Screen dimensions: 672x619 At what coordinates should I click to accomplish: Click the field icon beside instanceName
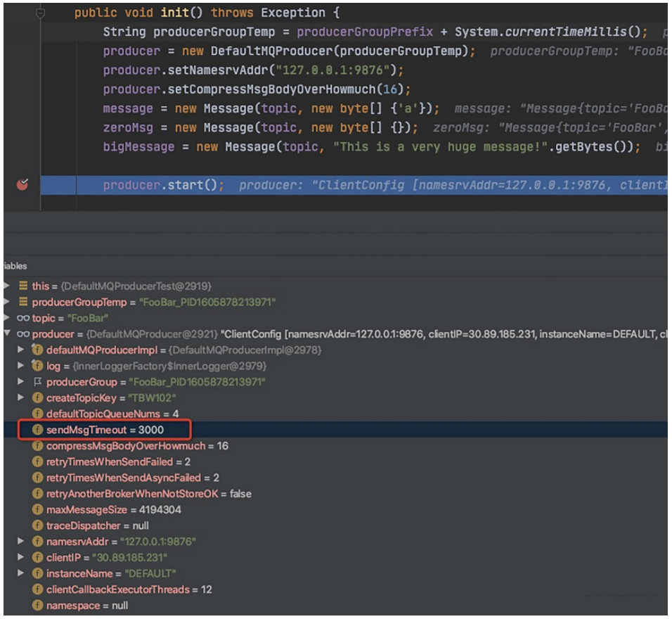(x=37, y=573)
